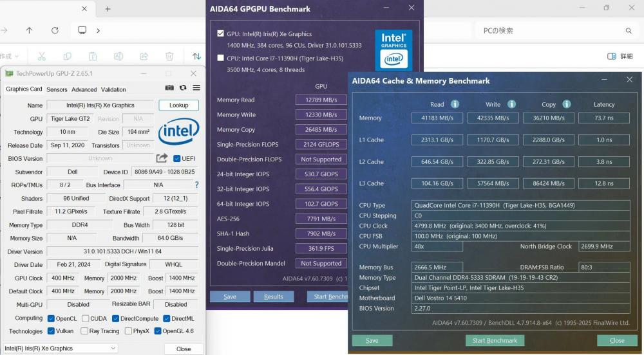Click the Explorer up-arrow navigation button
Screen dimensions: 644x355
tap(29, 30)
